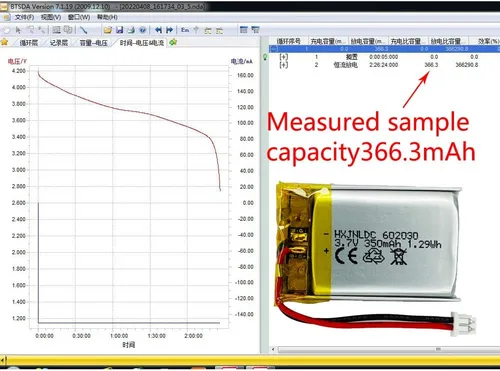Open a data file with folder icon

[108, 30]
